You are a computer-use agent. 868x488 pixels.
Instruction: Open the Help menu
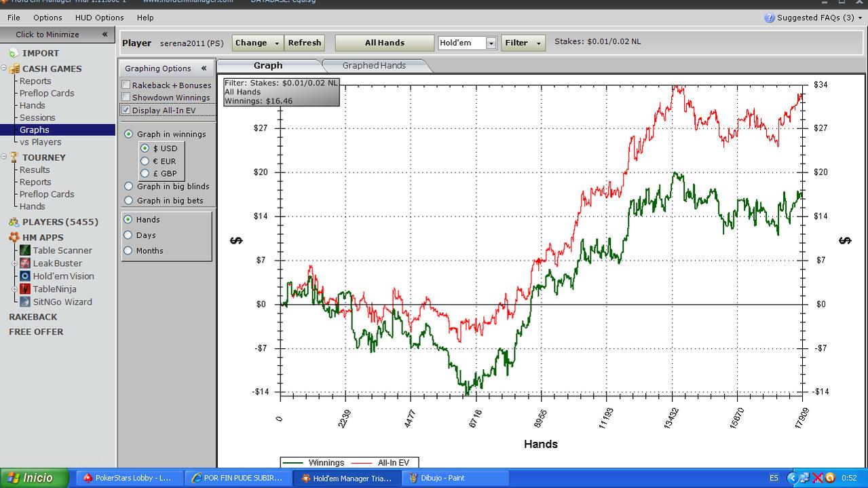145,18
